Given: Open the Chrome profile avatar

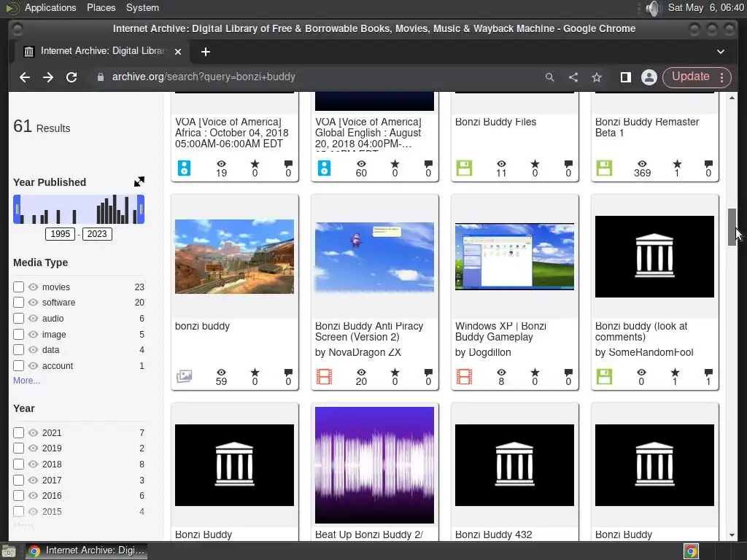Looking at the screenshot, I should tap(649, 77).
